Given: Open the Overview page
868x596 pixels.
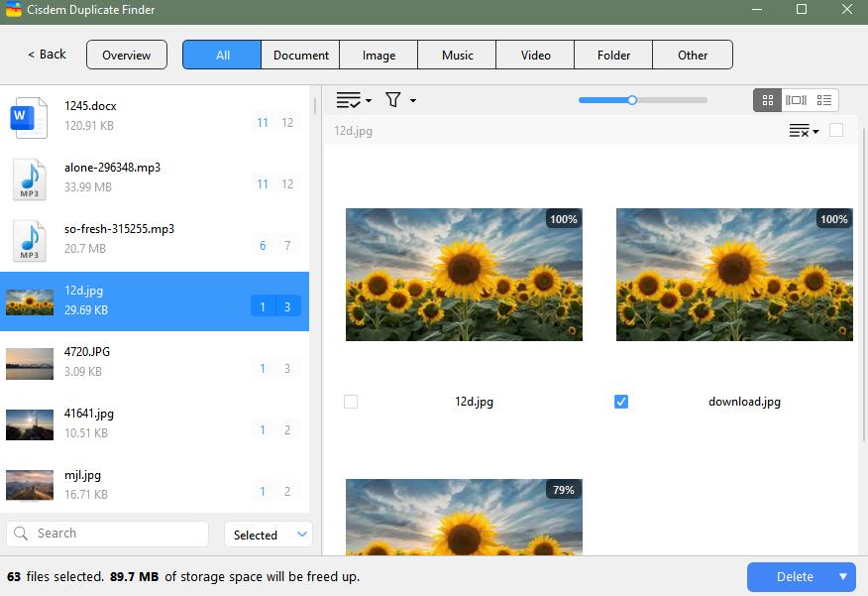Looking at the screenshot, I should pyautogui.click(x=127, y=56).
